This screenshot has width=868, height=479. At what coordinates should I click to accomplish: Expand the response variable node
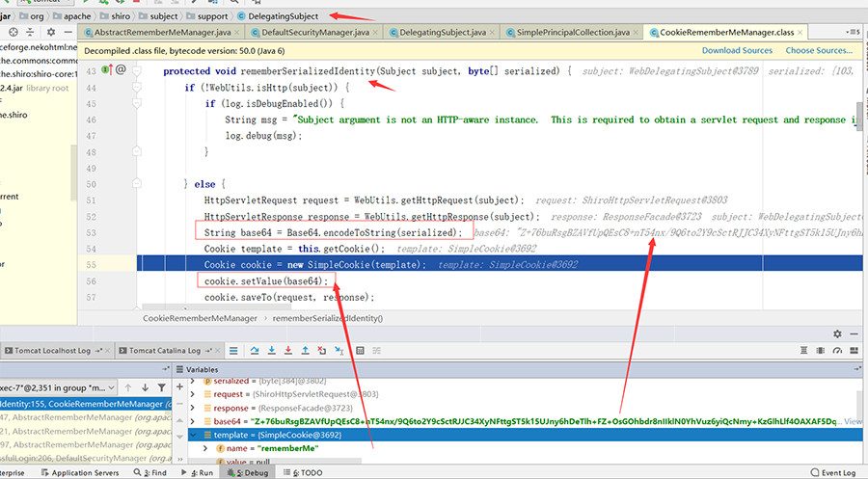pos(194,409)
